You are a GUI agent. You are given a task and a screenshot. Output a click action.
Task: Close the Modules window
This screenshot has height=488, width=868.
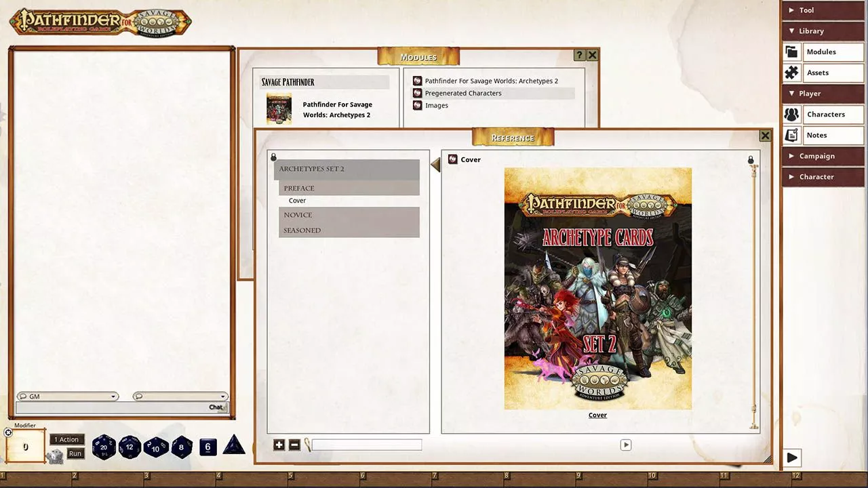[x=592, y=55]
